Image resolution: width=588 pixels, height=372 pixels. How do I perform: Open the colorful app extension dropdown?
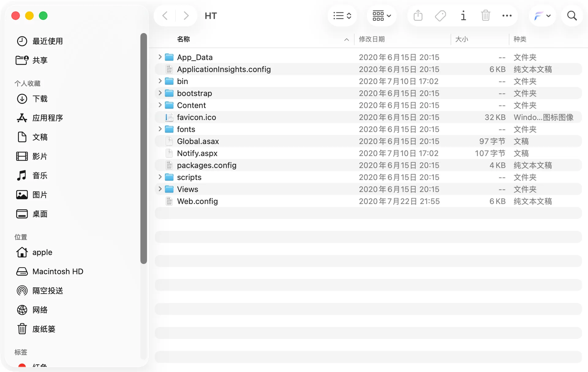pyautogui.click(x=542, y=16)
